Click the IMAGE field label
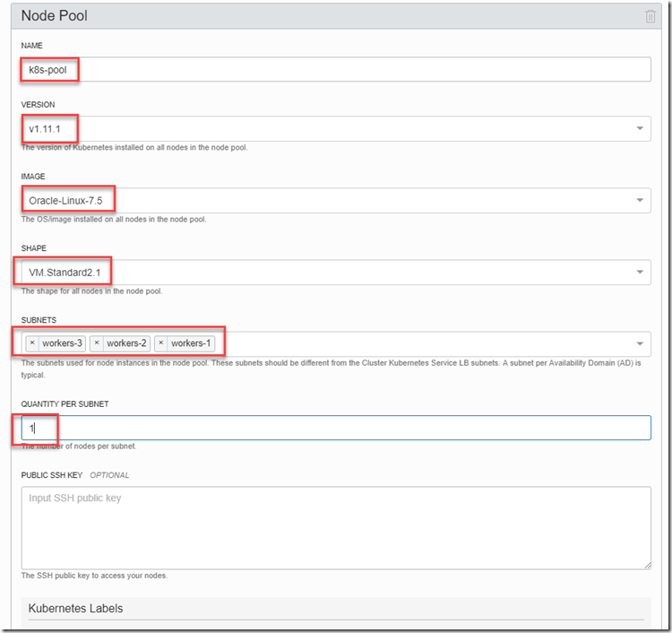 point(33,177)
